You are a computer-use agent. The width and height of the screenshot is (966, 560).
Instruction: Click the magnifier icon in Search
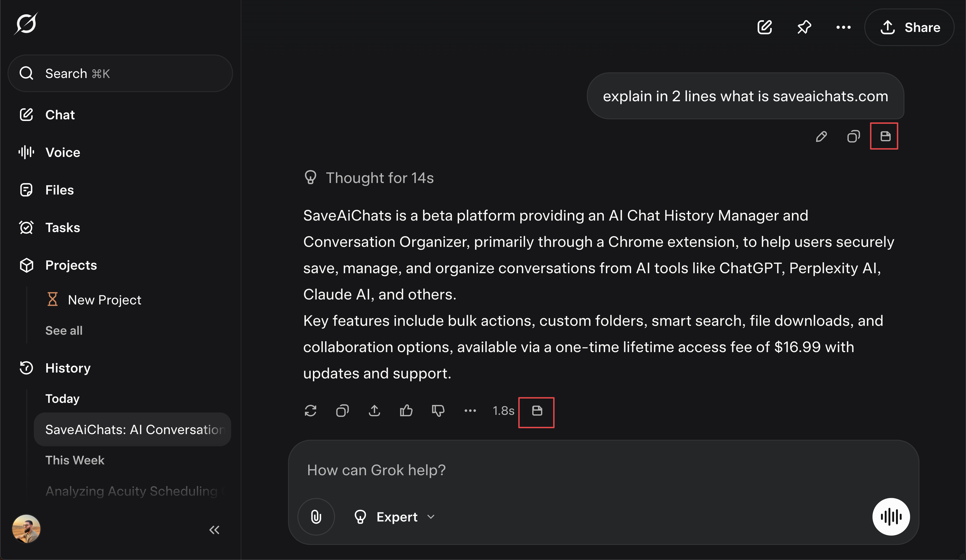(x=26, y=73)
